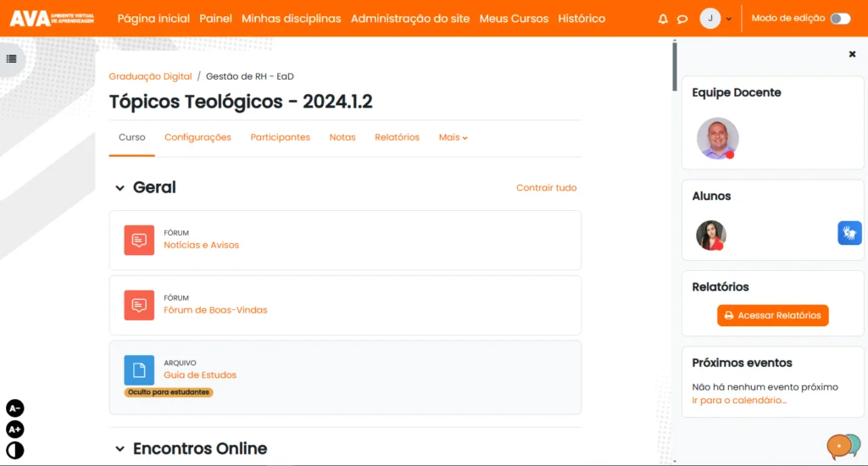The height and width of the screenshot is (466, 868).
Task: Close the right block drawer
Action: [852, 54]
